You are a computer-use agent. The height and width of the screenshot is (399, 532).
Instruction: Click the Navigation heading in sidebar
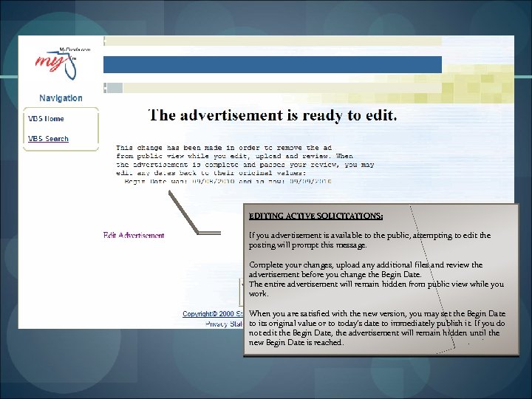tap(61, 98)
